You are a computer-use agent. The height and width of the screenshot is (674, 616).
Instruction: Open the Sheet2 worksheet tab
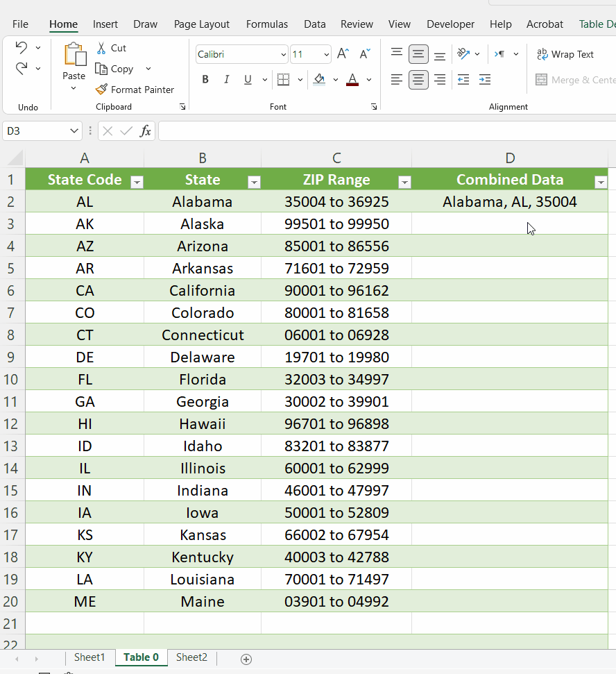pyautogui.click(x=191, y=657)
